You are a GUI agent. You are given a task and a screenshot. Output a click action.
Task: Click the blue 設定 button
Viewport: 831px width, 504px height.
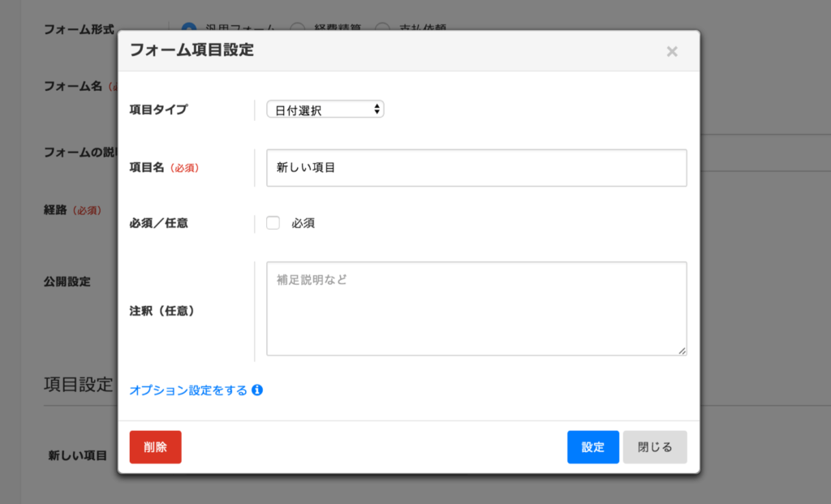coord(592,446)
